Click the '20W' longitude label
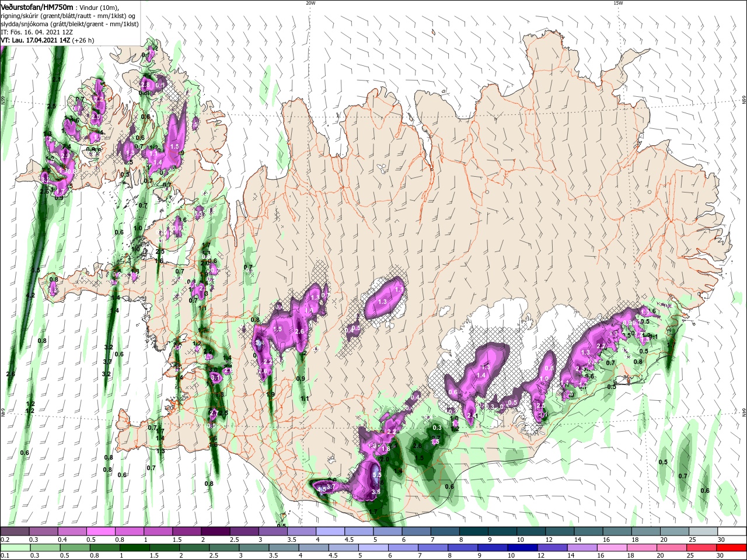Screen dimensions: 747x560 pos(310,3)
